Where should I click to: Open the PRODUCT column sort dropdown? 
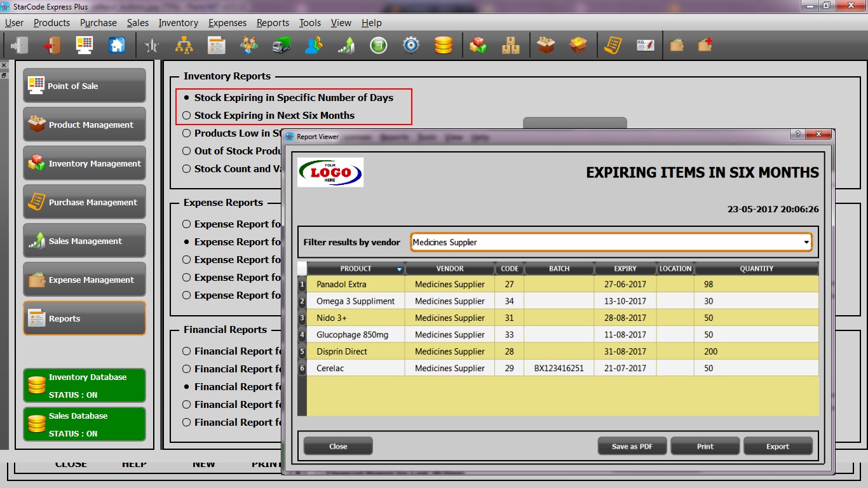click(400, 268)
